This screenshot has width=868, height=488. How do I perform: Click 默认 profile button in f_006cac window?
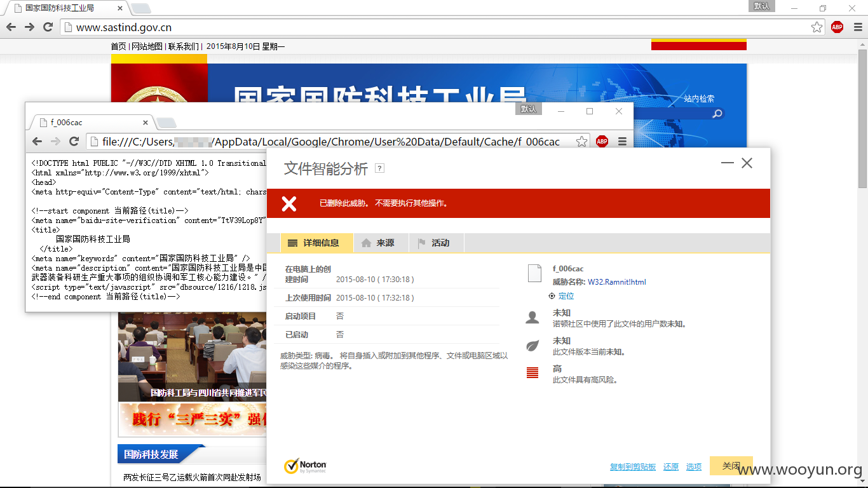[x=529, y=109]
